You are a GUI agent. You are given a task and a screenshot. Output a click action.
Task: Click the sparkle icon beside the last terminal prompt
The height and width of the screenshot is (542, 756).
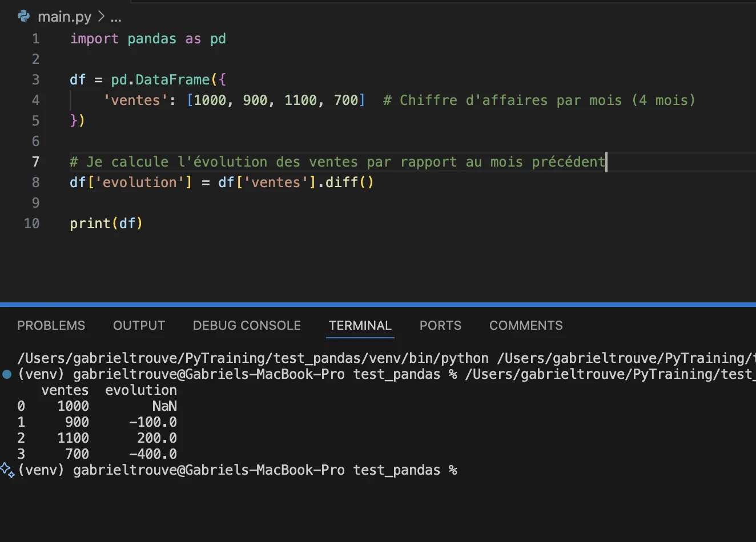pos(7,470)
